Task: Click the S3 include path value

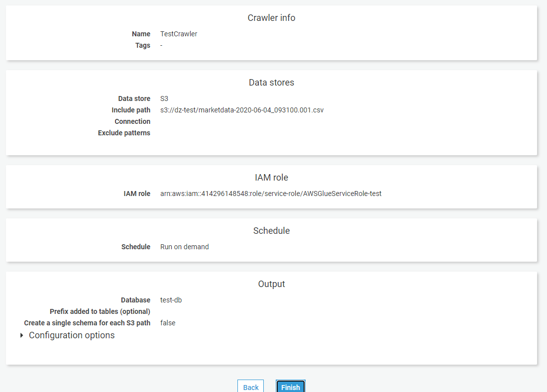Action: pyautogui.click(x=241, y=110)
